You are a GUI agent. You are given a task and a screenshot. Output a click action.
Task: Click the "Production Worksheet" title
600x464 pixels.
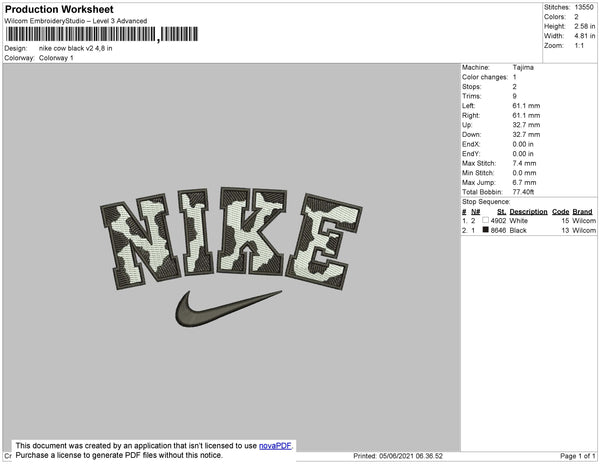tap(59, 9)
